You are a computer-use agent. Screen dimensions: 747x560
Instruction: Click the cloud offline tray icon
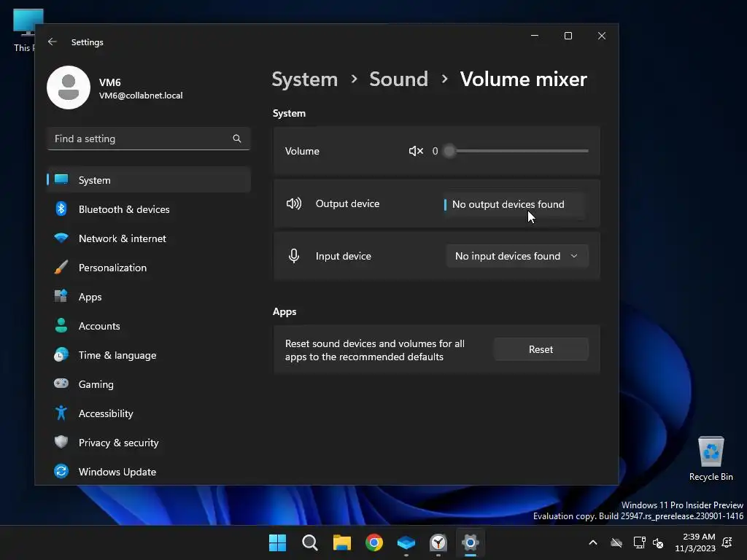pos(616,542)
